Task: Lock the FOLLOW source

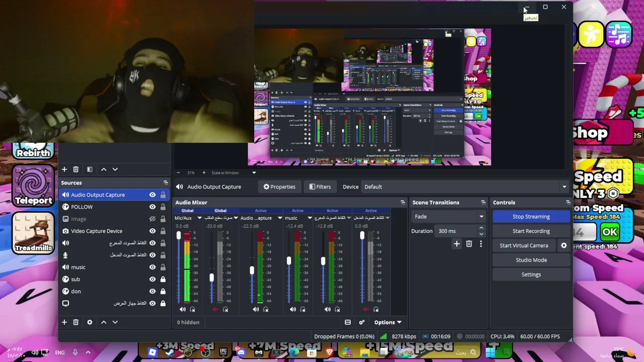Action: 163,207
